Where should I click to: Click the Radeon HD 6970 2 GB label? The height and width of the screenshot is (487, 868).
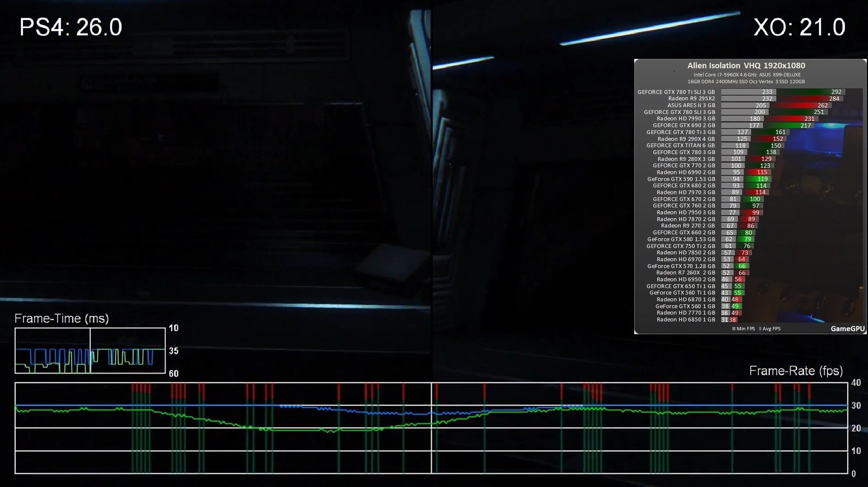[686, 260]
